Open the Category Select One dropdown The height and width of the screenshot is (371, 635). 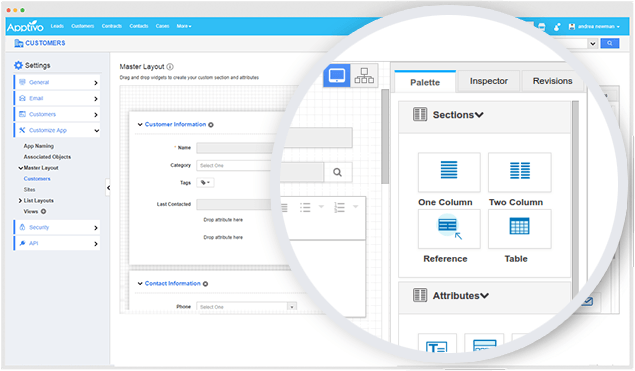click(235, 165)
